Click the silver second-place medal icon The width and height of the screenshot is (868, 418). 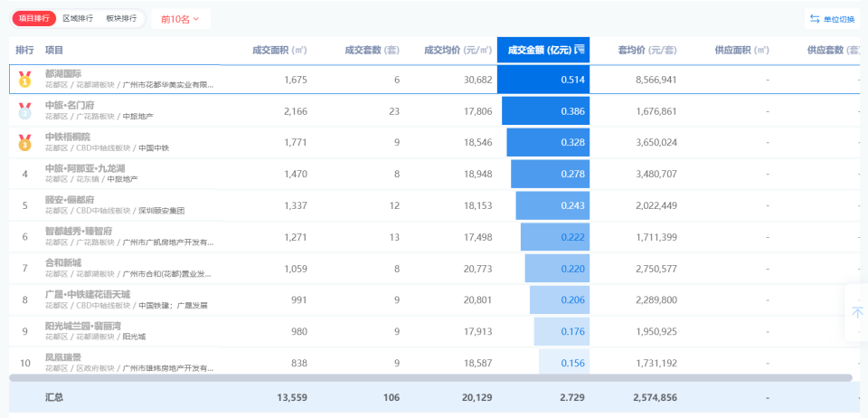[24, 111]
